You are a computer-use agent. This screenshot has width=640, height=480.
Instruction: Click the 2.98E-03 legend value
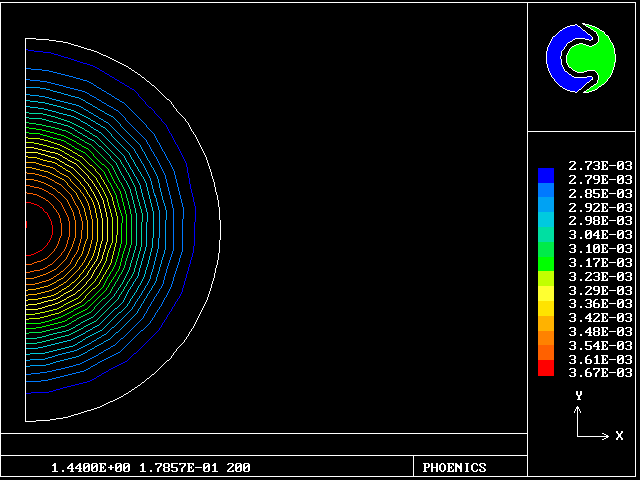click(x=600, y=220)
